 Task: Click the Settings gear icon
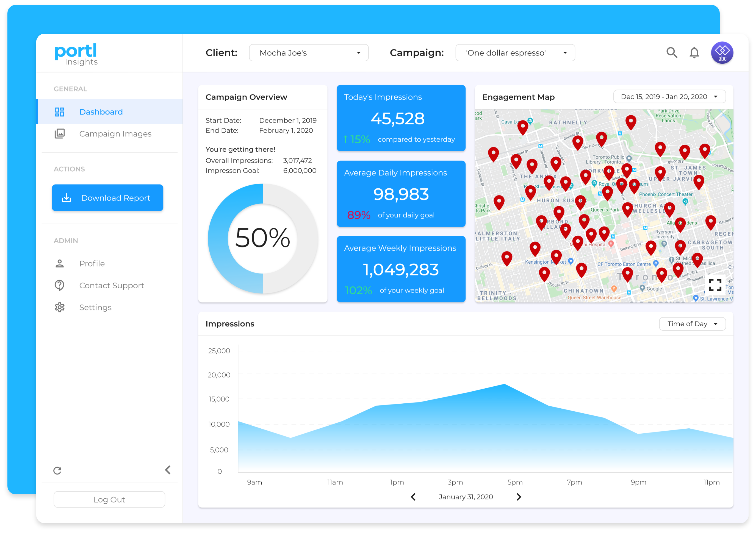pyautogui.click(x=60, y=307)
